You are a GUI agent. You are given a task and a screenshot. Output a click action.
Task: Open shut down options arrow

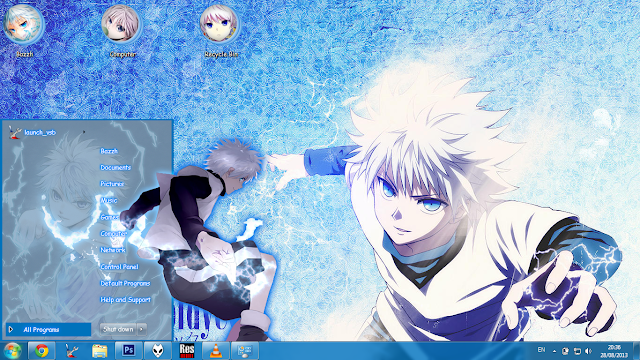point(142,329)
